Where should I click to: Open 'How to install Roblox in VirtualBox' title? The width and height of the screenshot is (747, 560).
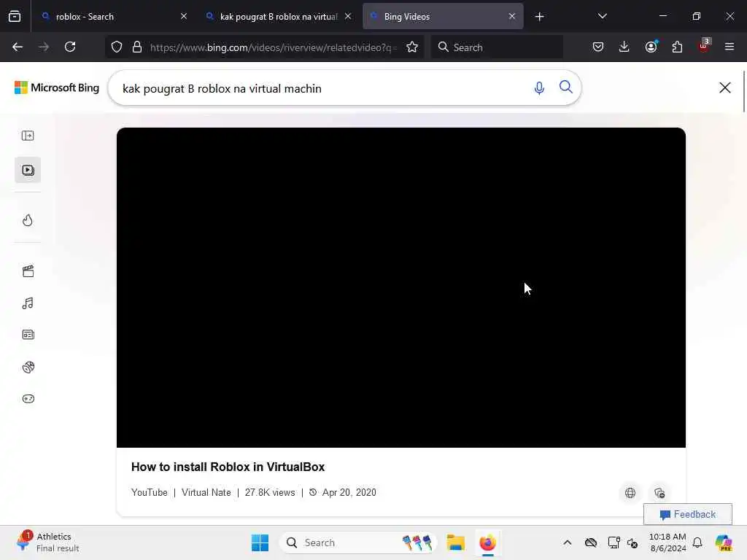click(228, 467)
